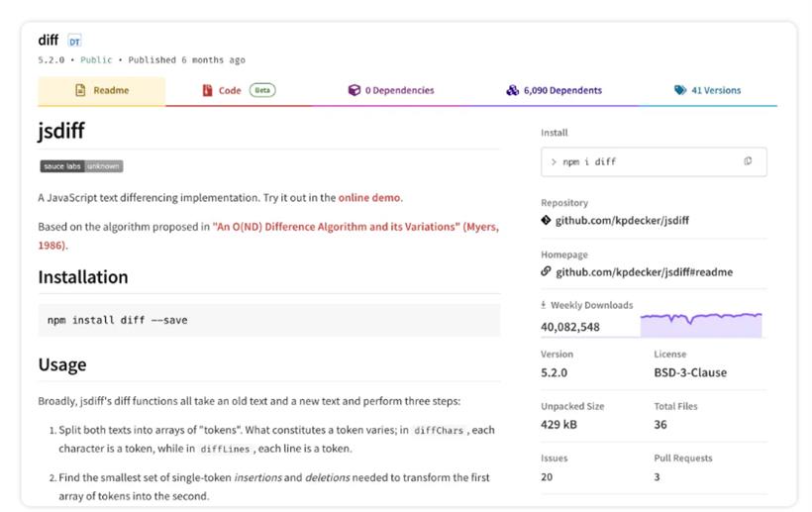
Task: Click the diff package title
Action: (x=49, y=41)
